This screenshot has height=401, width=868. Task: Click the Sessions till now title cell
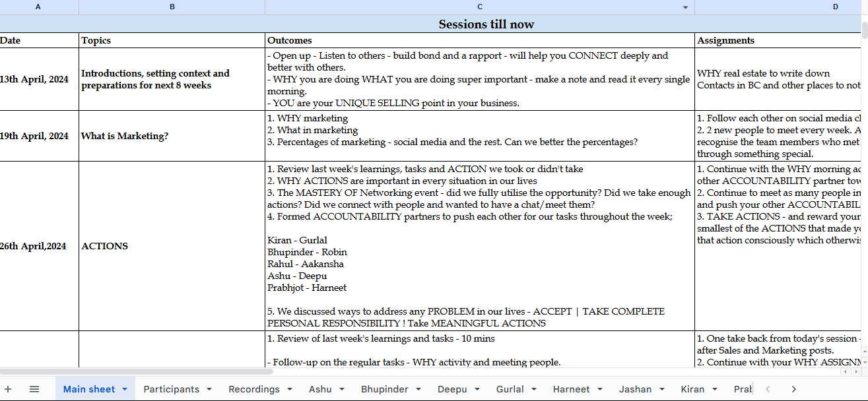pos(486,24)
